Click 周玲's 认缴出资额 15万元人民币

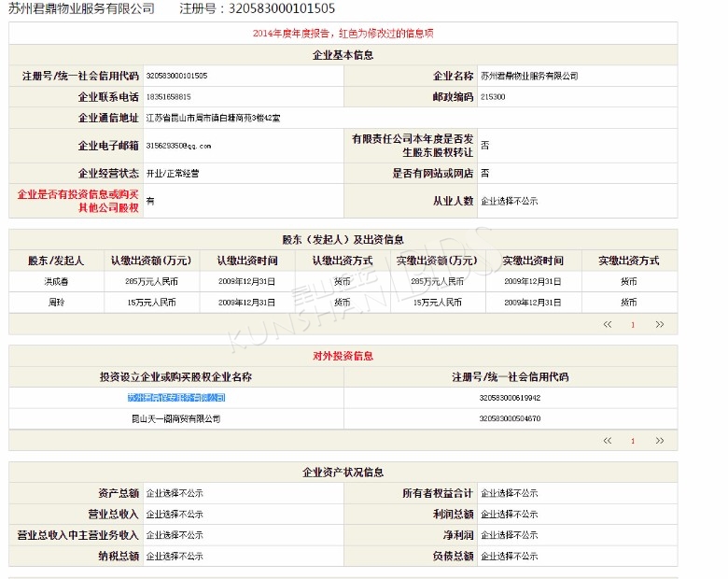point(152,303)
